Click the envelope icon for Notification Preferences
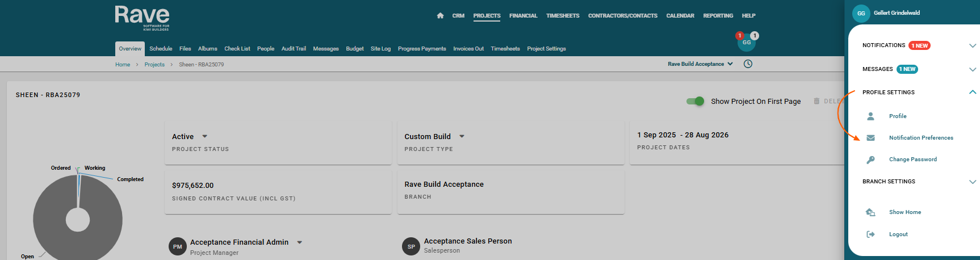 coord(870,137)
